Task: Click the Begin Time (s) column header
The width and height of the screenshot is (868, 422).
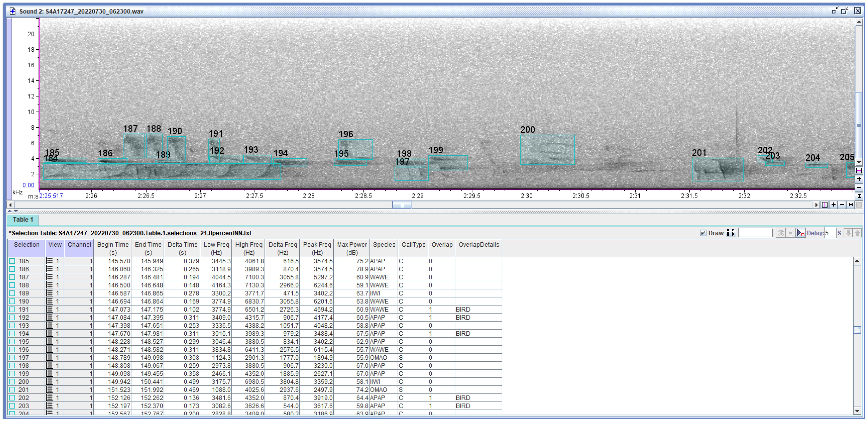Action: 112,248
